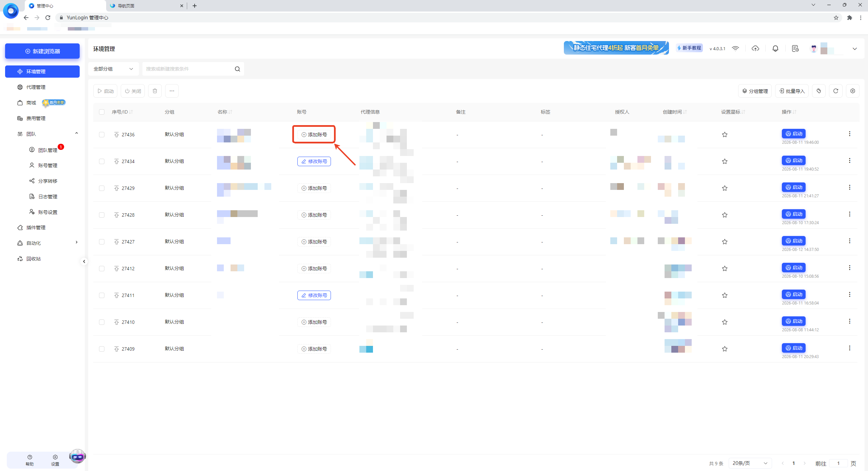Check the box for environment 27410
This screenshot has height=471, width=868.
pos(102,322)
